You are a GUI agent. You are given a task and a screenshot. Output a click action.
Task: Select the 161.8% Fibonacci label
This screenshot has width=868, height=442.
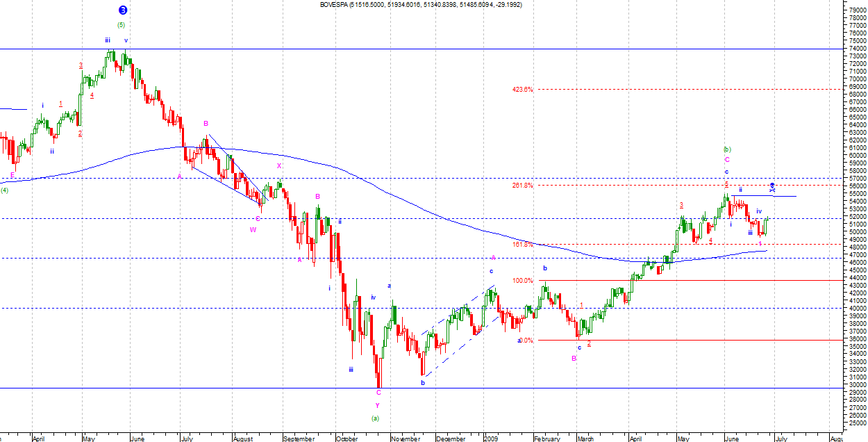point(522,244)
